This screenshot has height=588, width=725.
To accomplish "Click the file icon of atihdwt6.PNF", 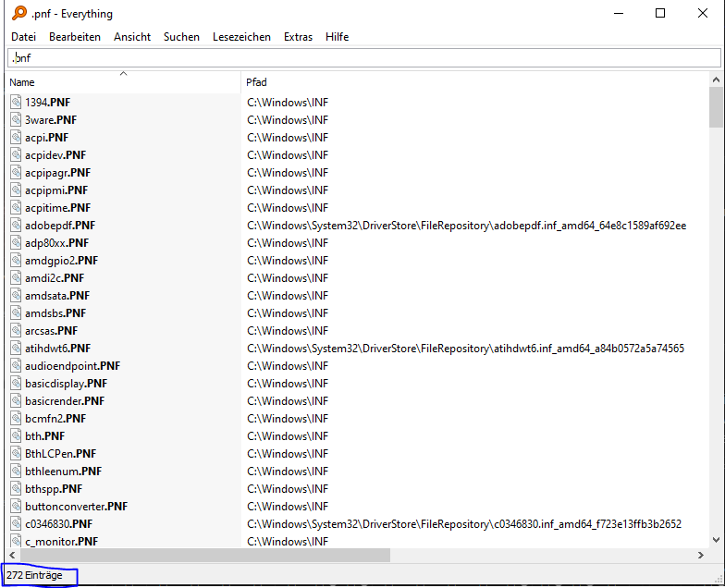I will [x=17, y=348].
